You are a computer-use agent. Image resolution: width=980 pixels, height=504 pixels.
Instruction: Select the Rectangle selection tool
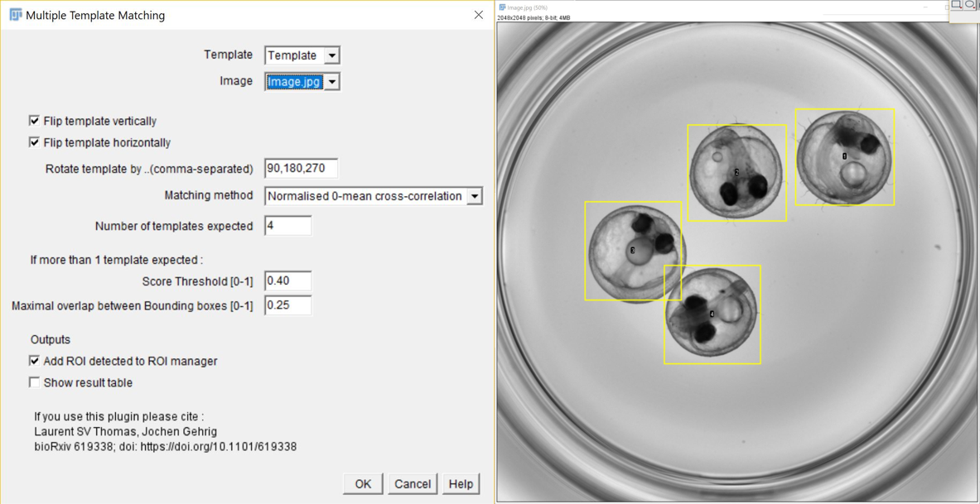tap(956, 4)
